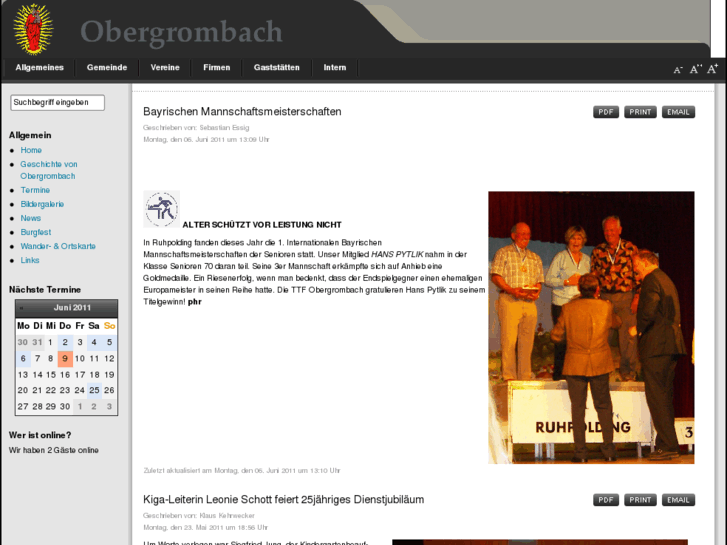Screen dimensions: 727x545
Task: Click 'ALTER SCHÜTZT VOR LEISTUNG NICHT' heading
Action: tap(262, 225)
